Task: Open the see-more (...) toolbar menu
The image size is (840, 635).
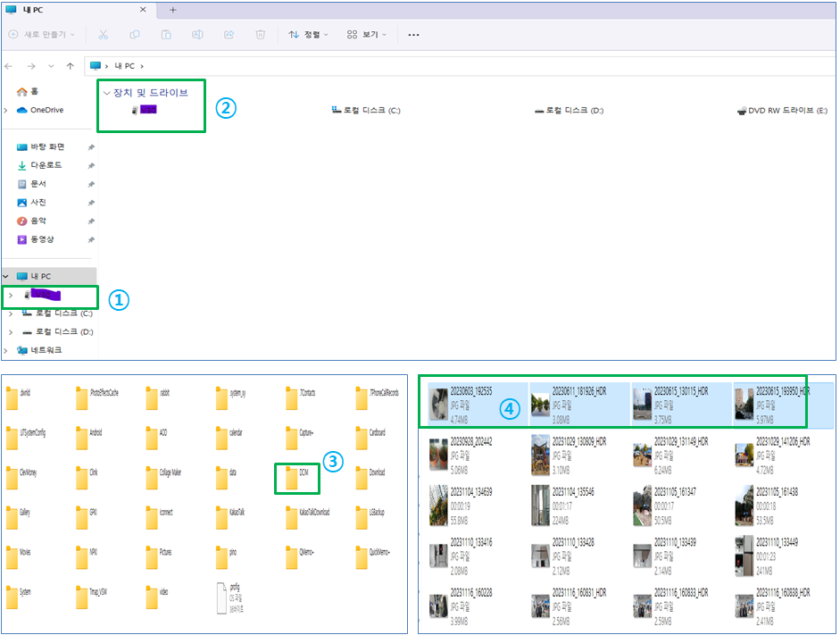Action: [x=412, y=34]
